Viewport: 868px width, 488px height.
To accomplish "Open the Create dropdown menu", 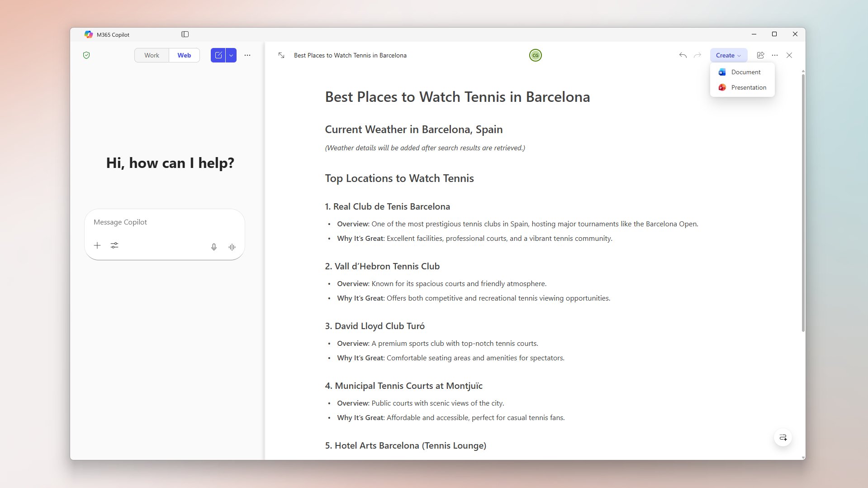I will tap(727, 55).
